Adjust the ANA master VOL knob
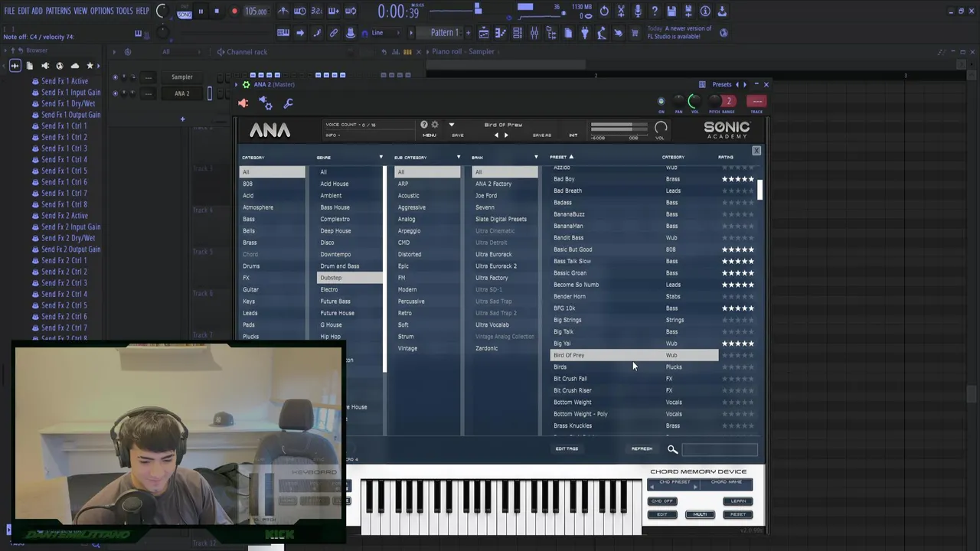The image size is (980, 551). (x=661, y=127)
